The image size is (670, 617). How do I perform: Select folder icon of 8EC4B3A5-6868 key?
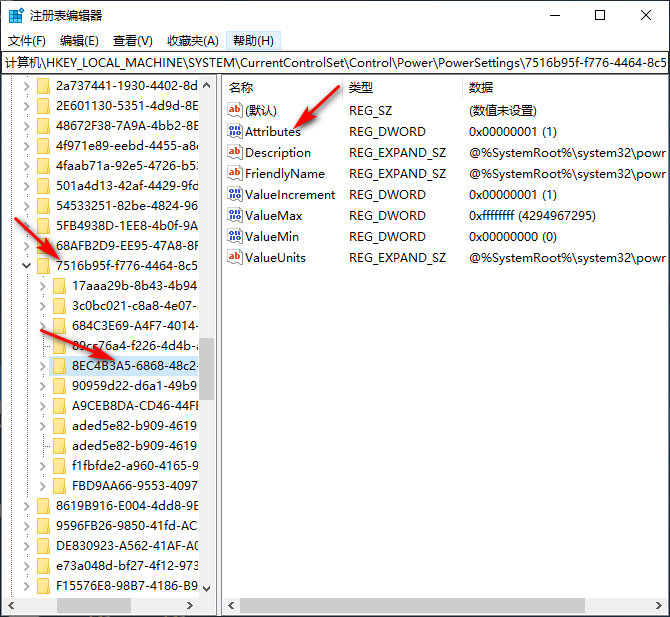click(59, 365)
